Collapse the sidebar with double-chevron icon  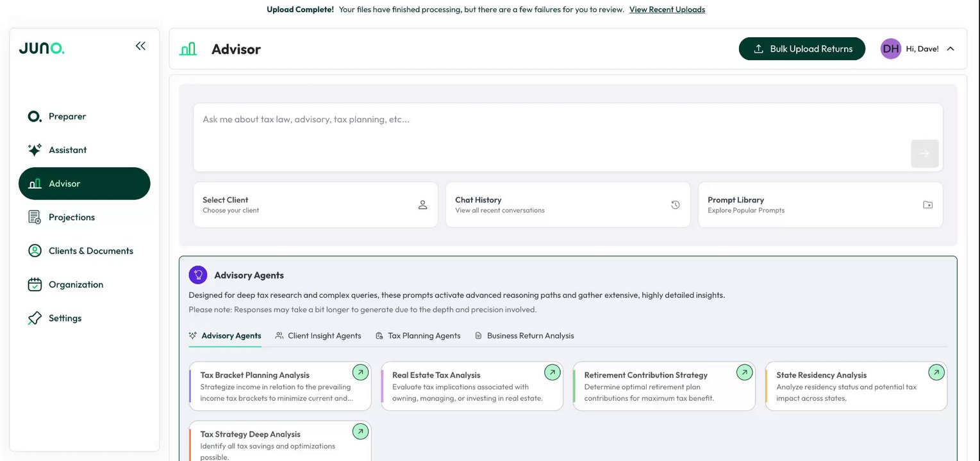(140, 46)
